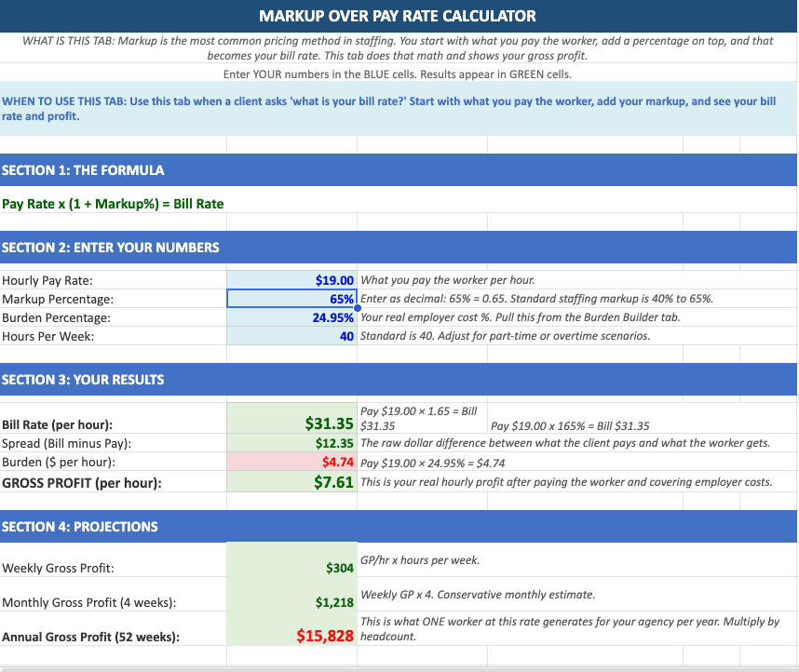The height and width of the screenshot is (672, 799).
Task: Click the 'GROSS PROFIT (per hour):' label
Action: coord(82,483)
